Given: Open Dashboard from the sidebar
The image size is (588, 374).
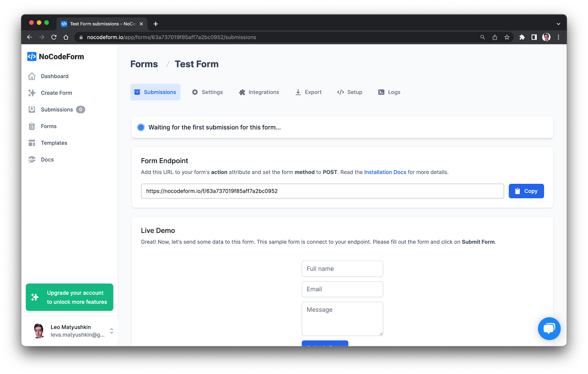Looking at the screenshot, I should [54, 76].
